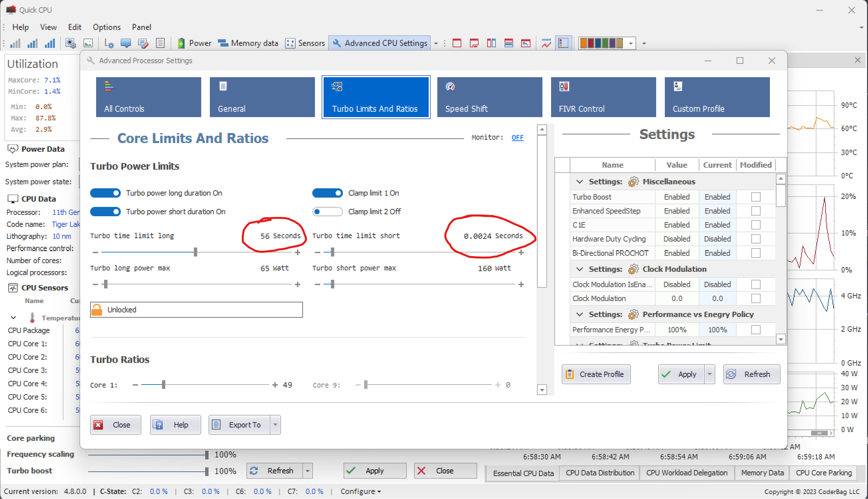This screenshot has width=868, height=499.
Task: Open the Power toolbar item
Action: (195, 43)
